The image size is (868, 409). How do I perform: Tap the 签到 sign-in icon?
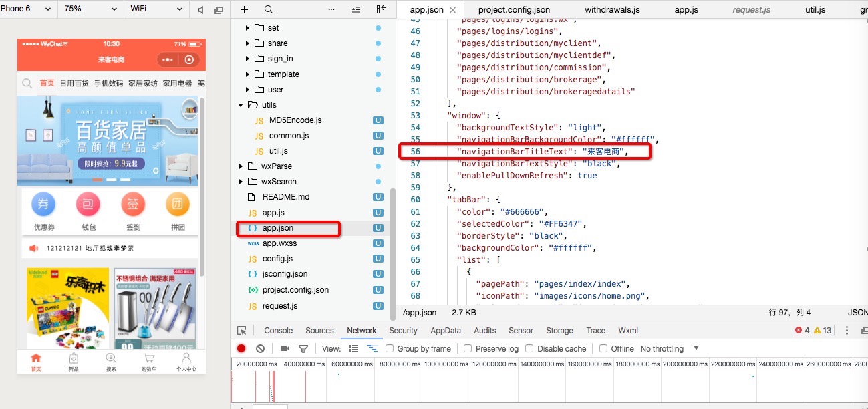point(133,205)
